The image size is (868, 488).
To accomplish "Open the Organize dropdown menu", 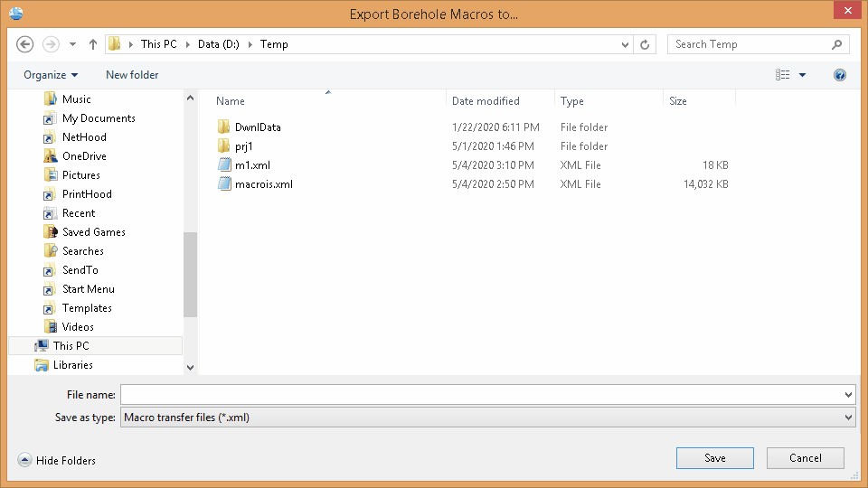I will click(x=51, y=75).
